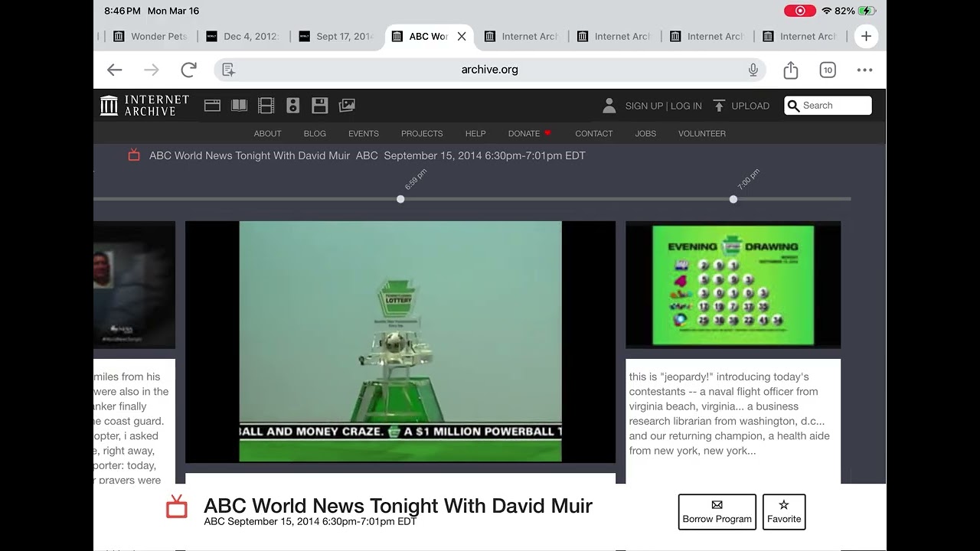Open the Software floppy-disk icon
This screenshot has height=551, width=980.
[320, 106]
